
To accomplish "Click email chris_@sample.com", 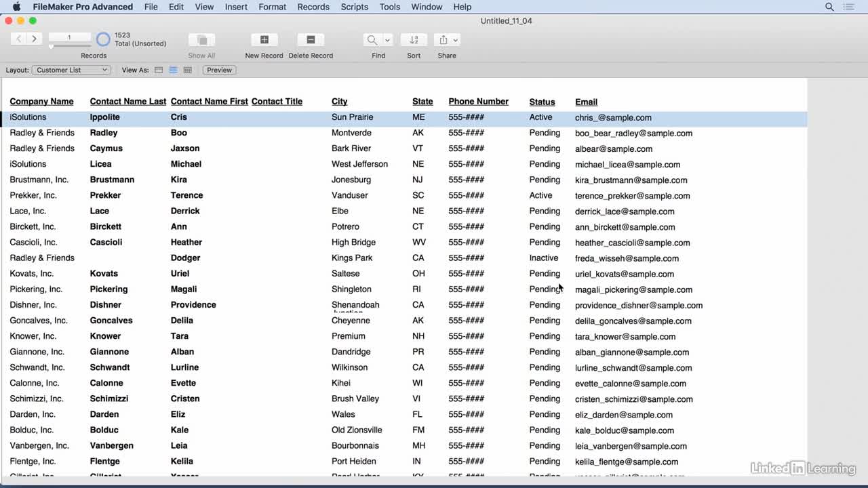I will [x=613, y=118].
